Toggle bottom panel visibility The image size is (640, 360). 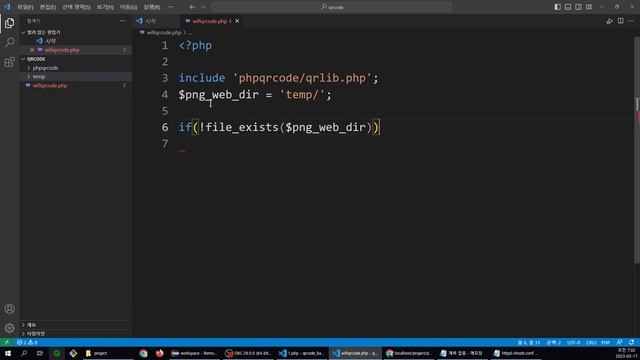point(568,7)
